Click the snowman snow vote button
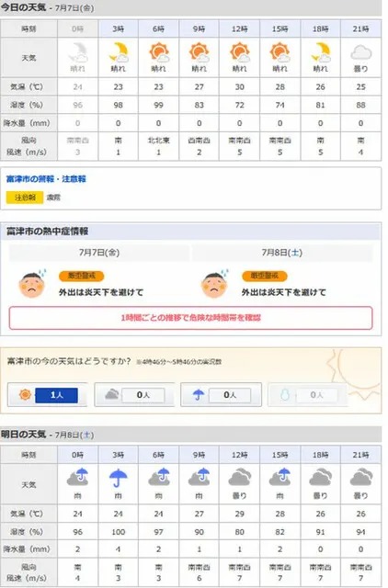 (x=307, y=394)
